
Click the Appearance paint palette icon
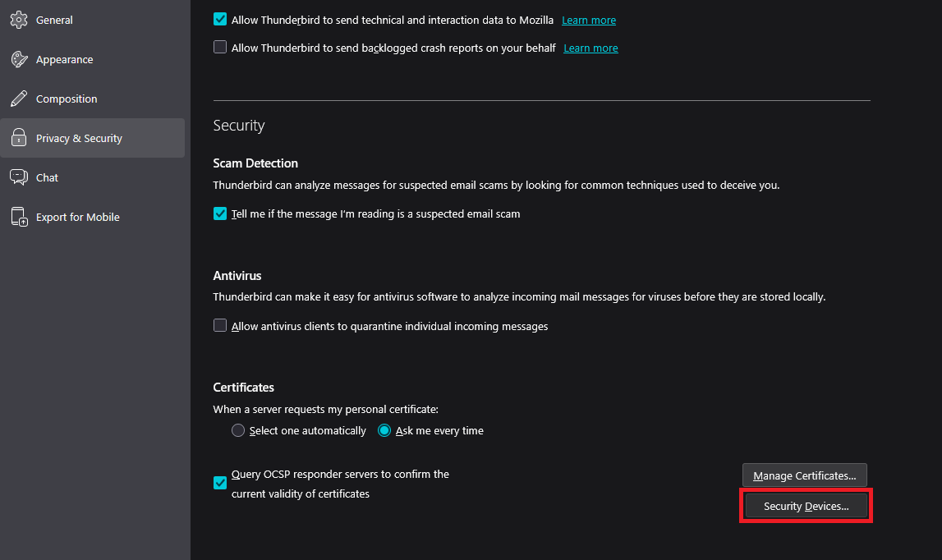[x=19, y=59]
